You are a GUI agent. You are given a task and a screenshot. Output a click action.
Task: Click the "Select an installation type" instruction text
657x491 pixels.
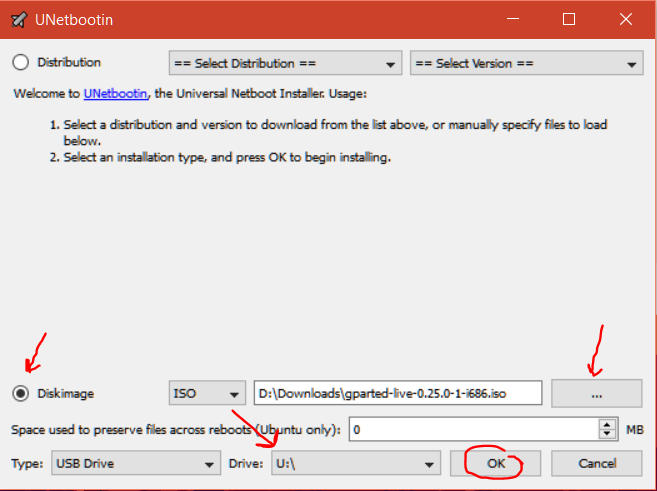[227, 158]
